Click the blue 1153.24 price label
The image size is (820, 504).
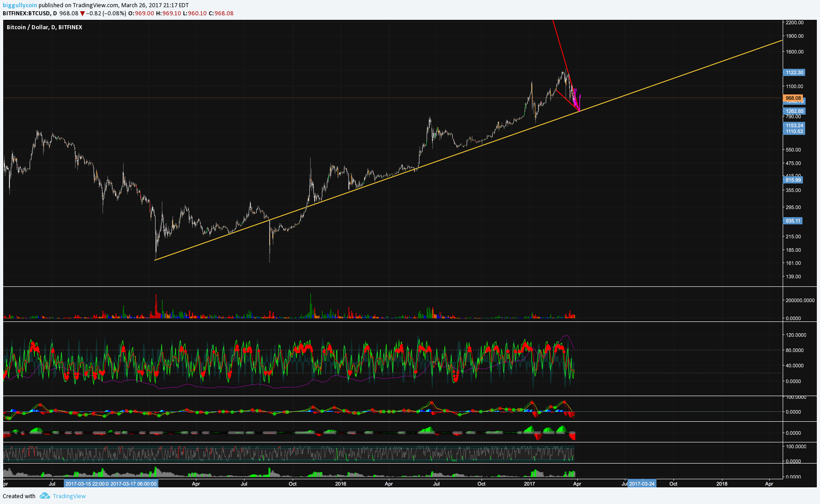click(794, 126)
